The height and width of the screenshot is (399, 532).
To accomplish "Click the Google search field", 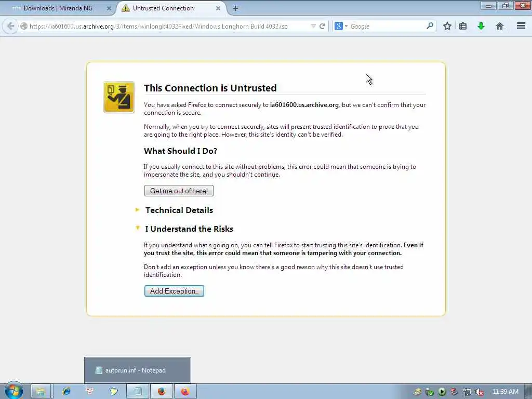I will 387,26.
